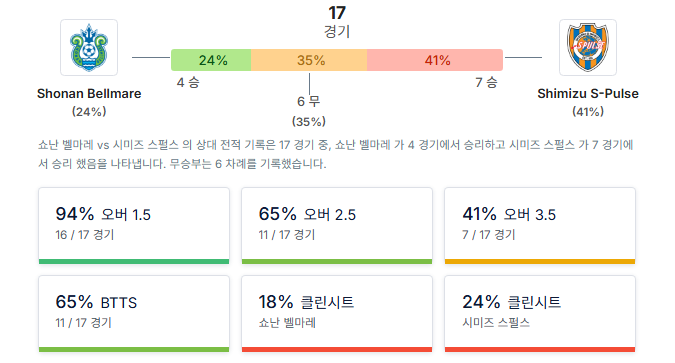Image resolution: width=675 pixels, height=363 pixels.
Task: Click the Shonan Bellmare team crest
Action: point(89,47)
